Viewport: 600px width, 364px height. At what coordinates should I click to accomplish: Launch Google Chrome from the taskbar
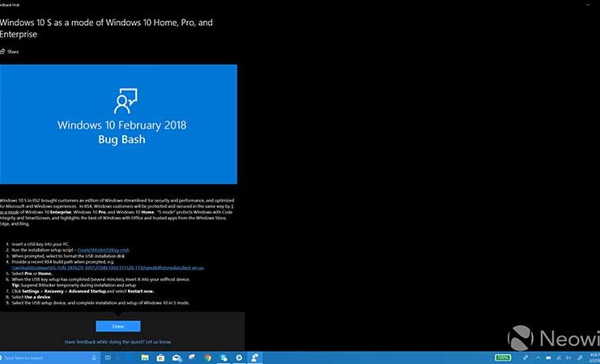pyautogui.click(x=208, y=358)
